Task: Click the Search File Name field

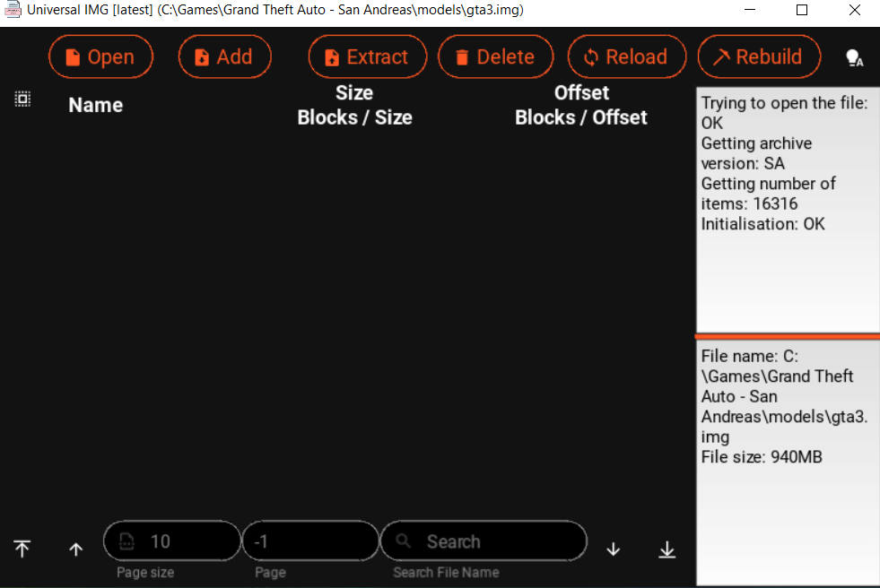Action: tap(484, 540)
